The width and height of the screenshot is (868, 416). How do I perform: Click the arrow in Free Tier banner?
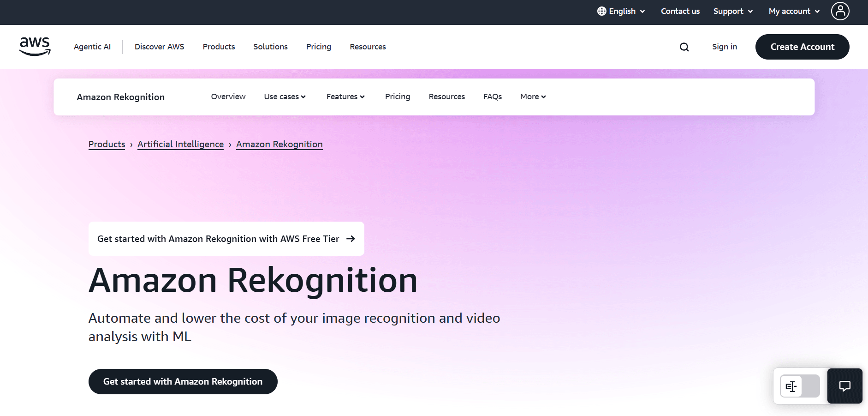coord(351,239)
